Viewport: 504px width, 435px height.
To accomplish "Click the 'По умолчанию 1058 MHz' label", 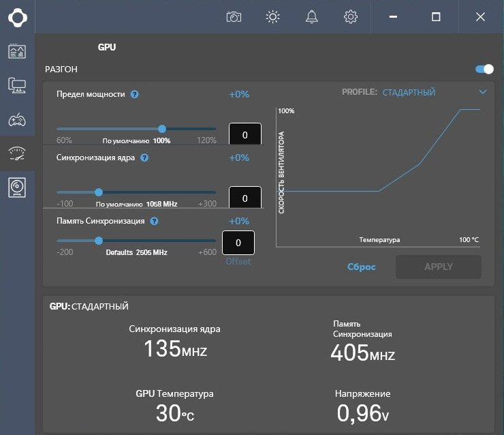I will coord(137,205).
